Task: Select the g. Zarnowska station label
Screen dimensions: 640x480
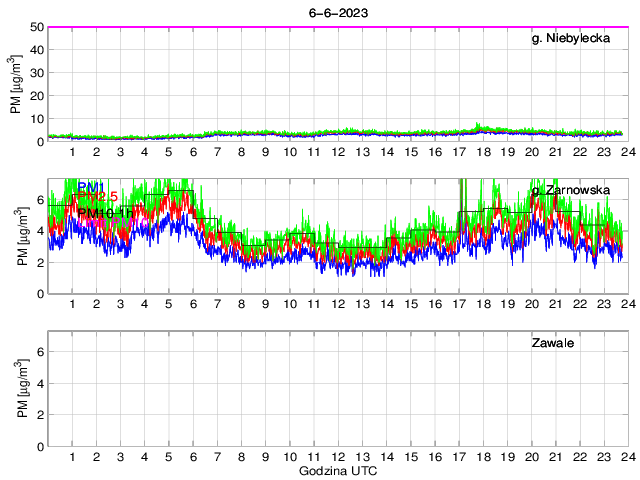Action: click(x=569, y=190)
